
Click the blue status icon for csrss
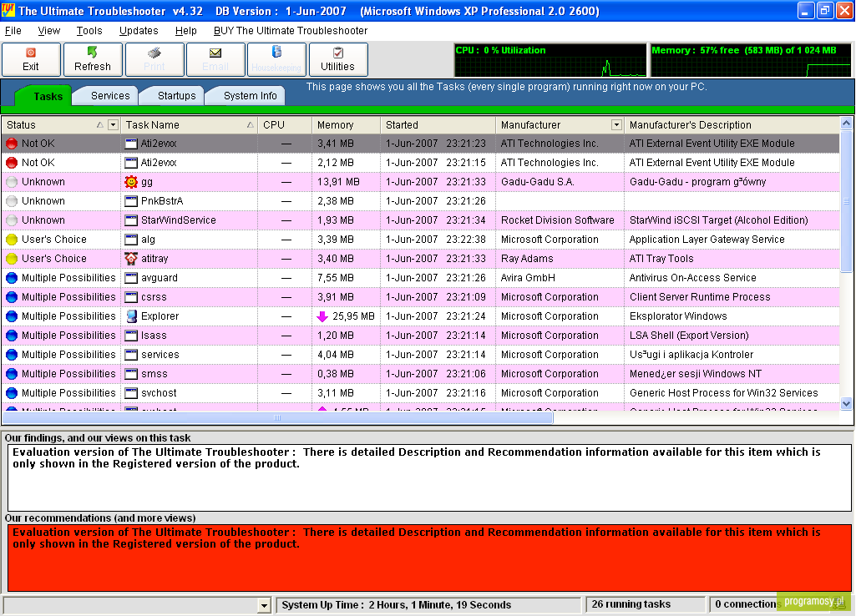[x=12, y=297]
